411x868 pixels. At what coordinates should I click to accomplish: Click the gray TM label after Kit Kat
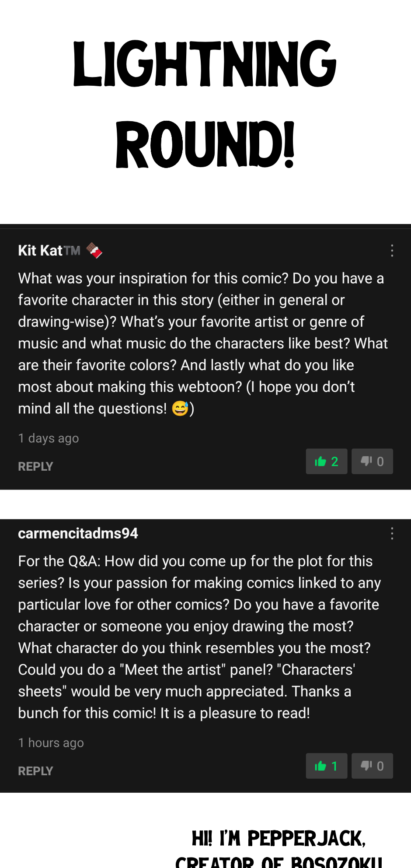click(72, 251)
